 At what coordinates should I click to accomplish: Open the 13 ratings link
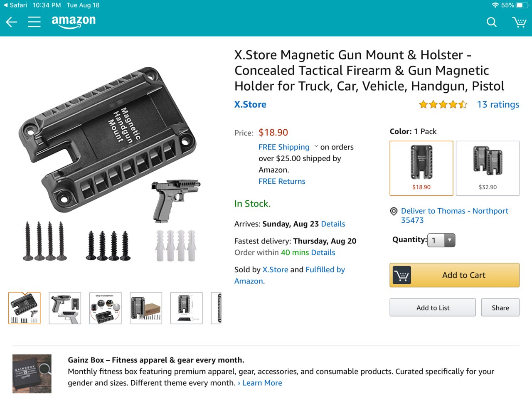[x=498, y=105]
